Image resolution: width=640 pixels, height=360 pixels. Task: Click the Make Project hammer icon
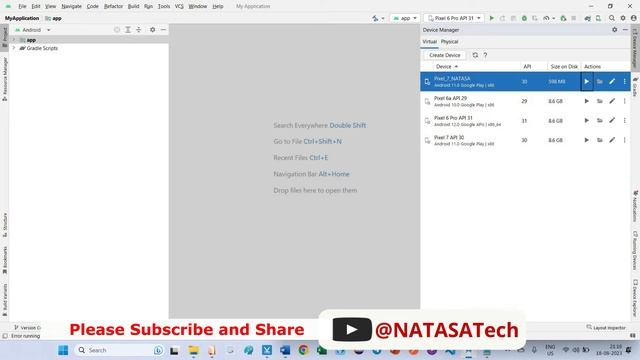click(x=375, y=18)
